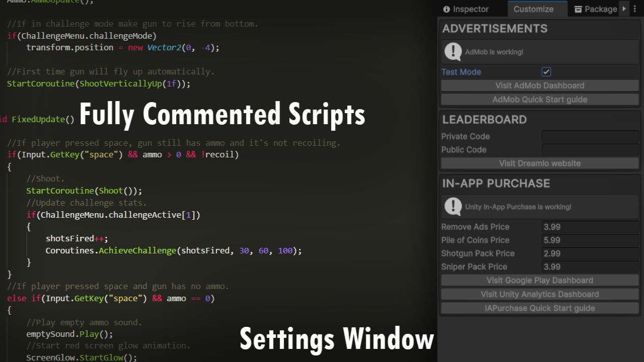Open the IAPurchase Quick Start guide

539,308
